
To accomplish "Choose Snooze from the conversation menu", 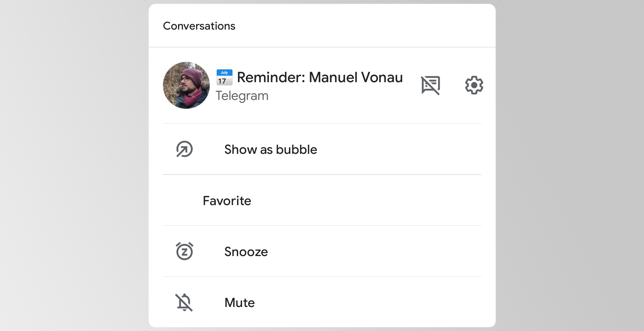I will click(x=246, y=251).
